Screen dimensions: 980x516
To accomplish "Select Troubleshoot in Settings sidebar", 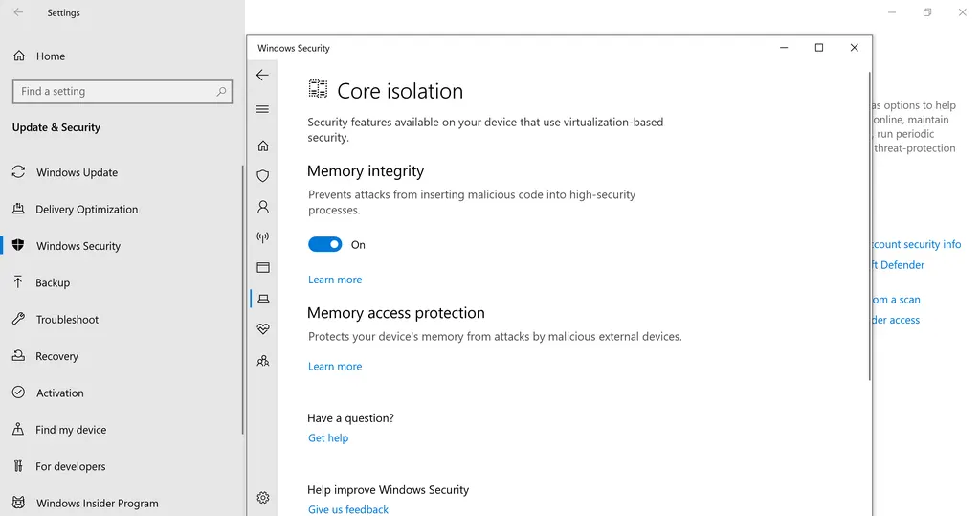I will pos(67,320).
